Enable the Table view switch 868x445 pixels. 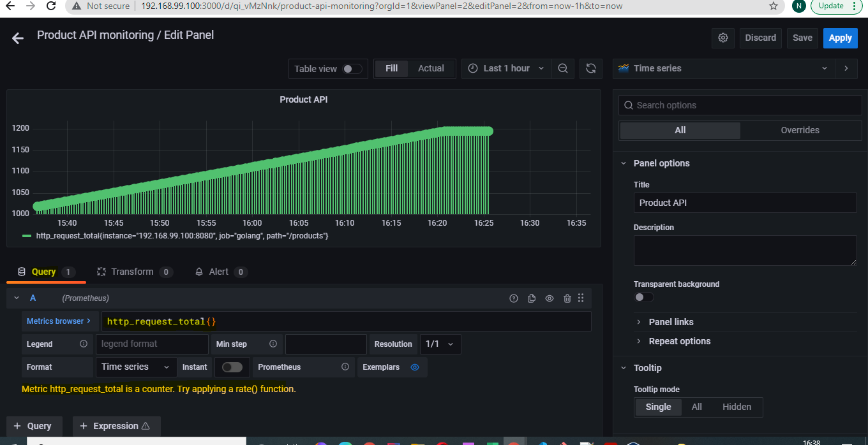352,69
